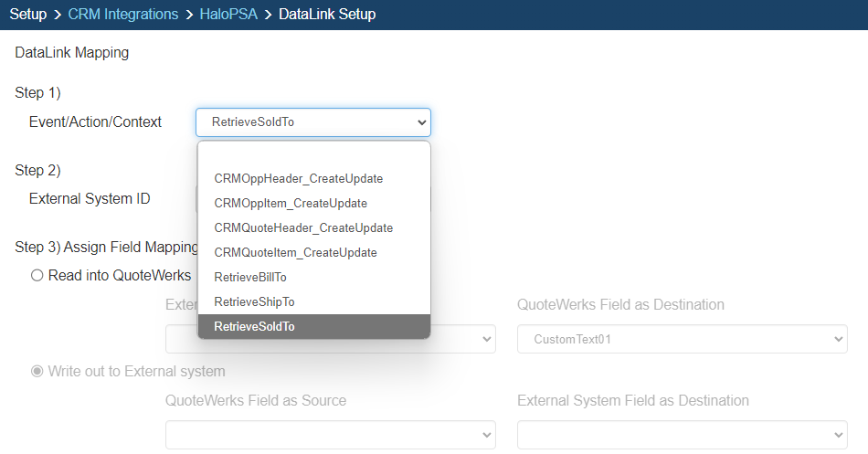The width and height of the screenshot is (868, 454).
Task: Select highlighted RetrieveSoldTo list option
Action: click(x=314, y=326)
